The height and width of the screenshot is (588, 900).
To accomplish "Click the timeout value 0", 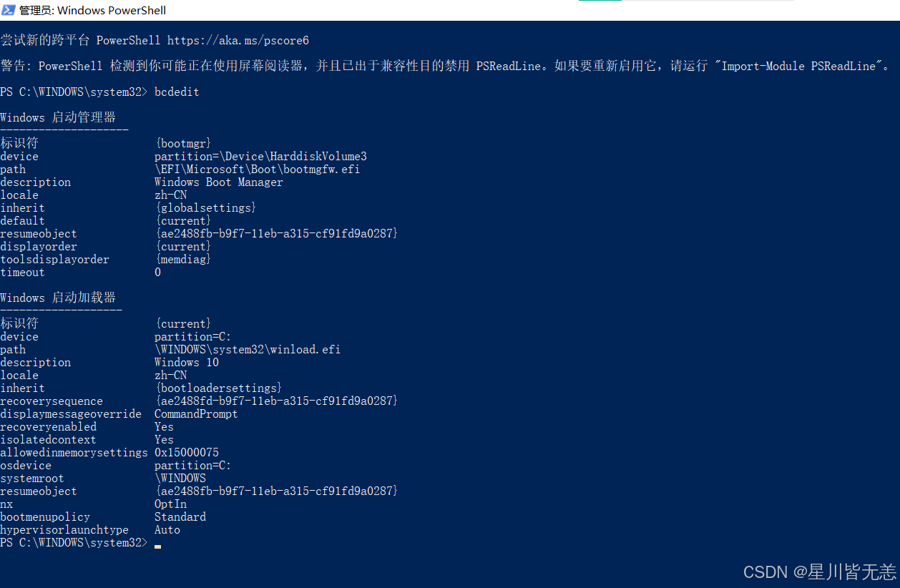I will pos(158,273).
